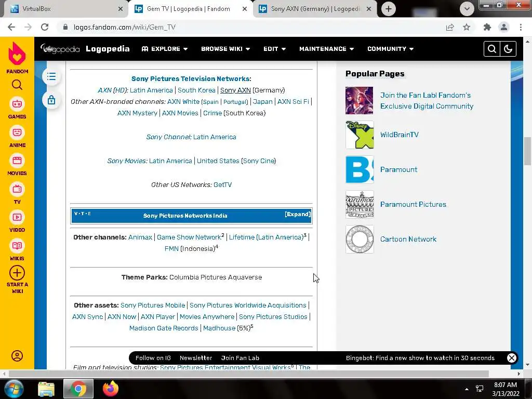
Task: Reload the page
Action: click(45, 27)
